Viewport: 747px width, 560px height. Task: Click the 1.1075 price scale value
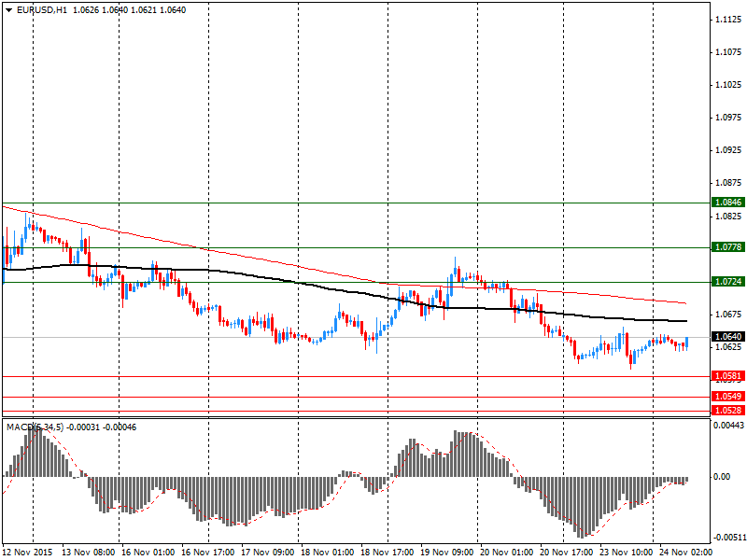[728, 52]
